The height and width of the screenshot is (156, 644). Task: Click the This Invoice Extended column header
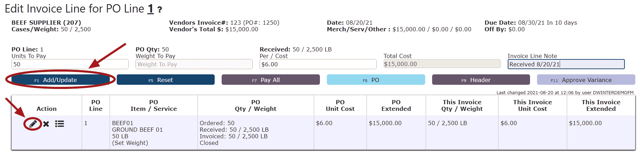click(x=601, y=105)
